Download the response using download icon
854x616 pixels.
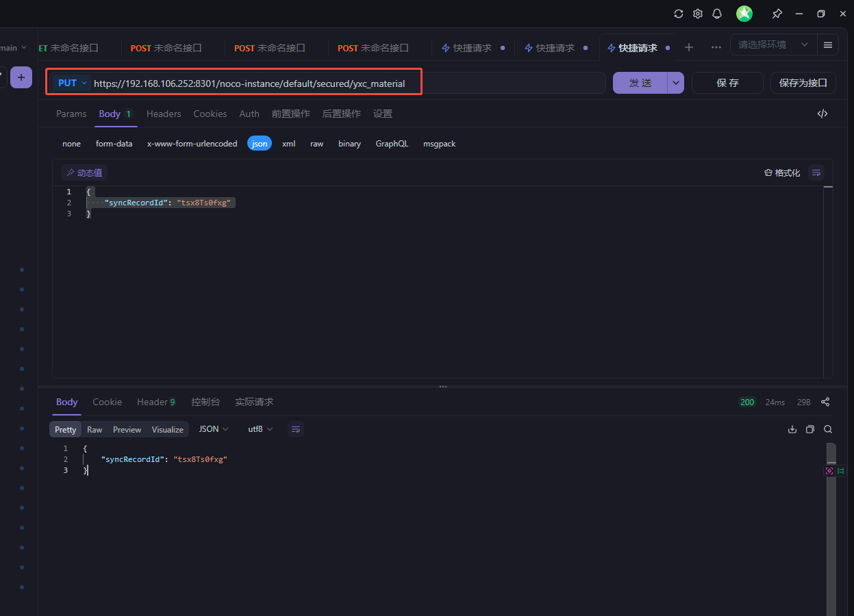(x=792, y=429)
